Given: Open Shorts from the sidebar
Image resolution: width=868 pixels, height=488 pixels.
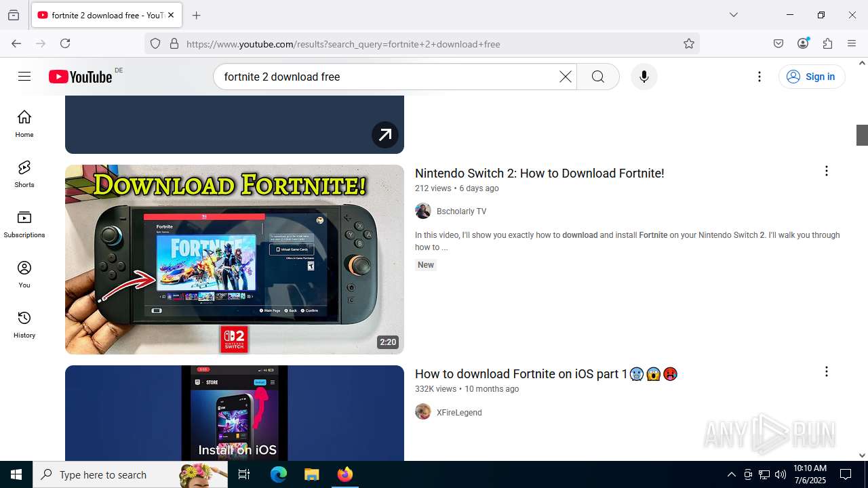Looking at the screenshot, I should click(24, 174).
